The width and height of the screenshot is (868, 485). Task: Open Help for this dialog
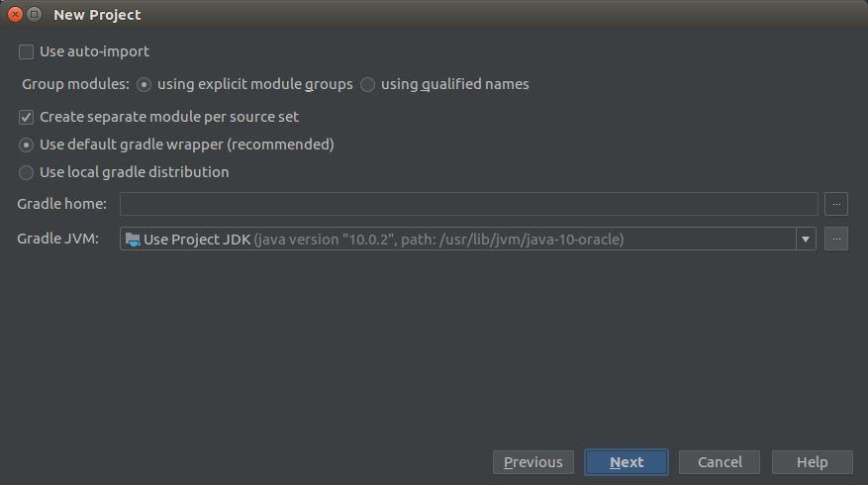click(x=813, y=462)
